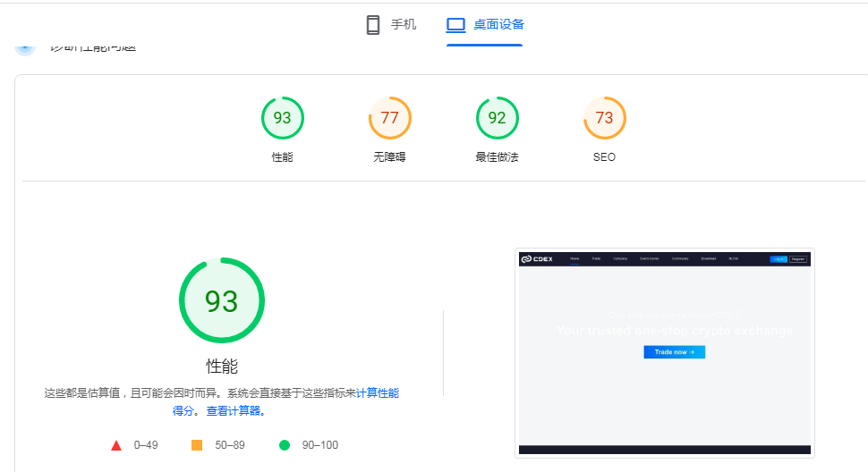
Task: Open the 查看计算器 link
Action: point(235,411)
